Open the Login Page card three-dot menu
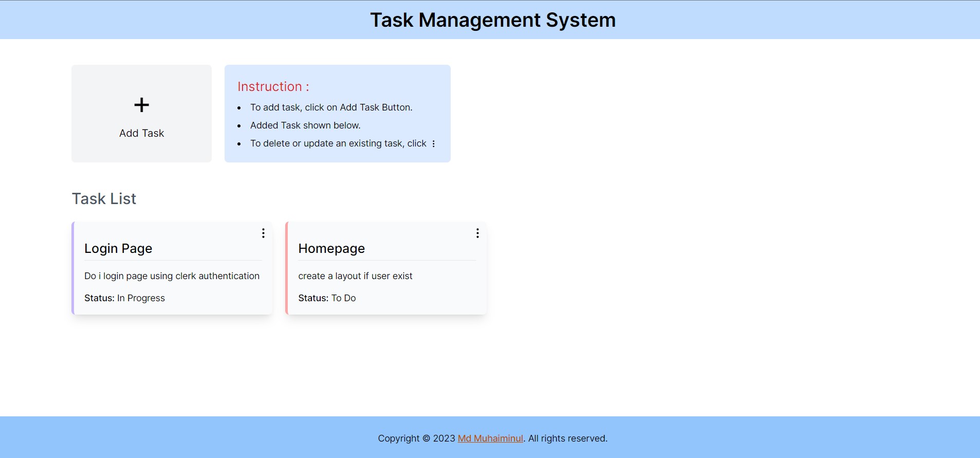This screenshot has height=458, width=980. coord(263,233)
